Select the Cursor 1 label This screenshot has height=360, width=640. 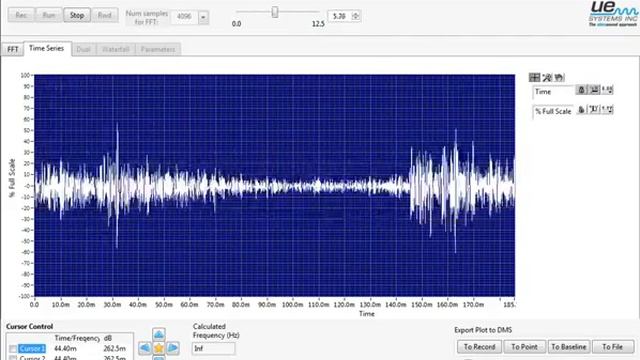pos(32,349)
